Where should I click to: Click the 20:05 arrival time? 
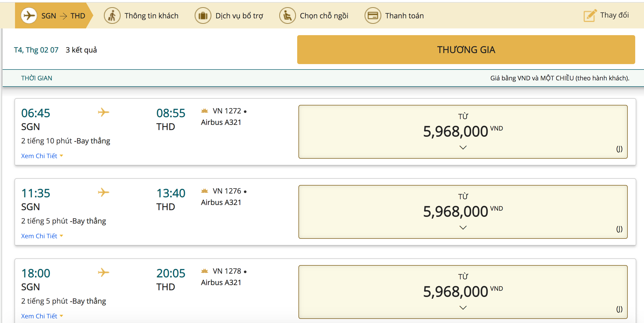pos(171,273)
